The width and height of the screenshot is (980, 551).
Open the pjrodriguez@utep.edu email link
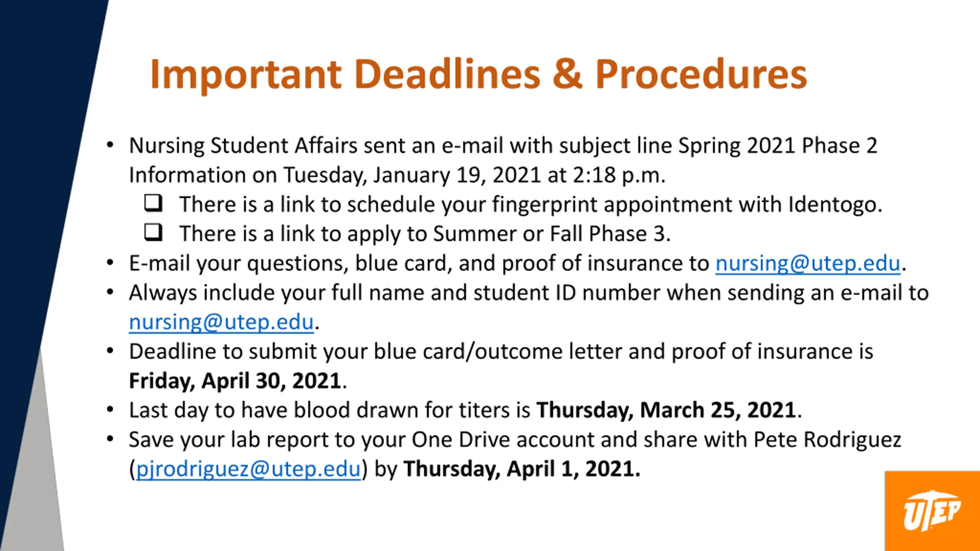pos(248,469)
